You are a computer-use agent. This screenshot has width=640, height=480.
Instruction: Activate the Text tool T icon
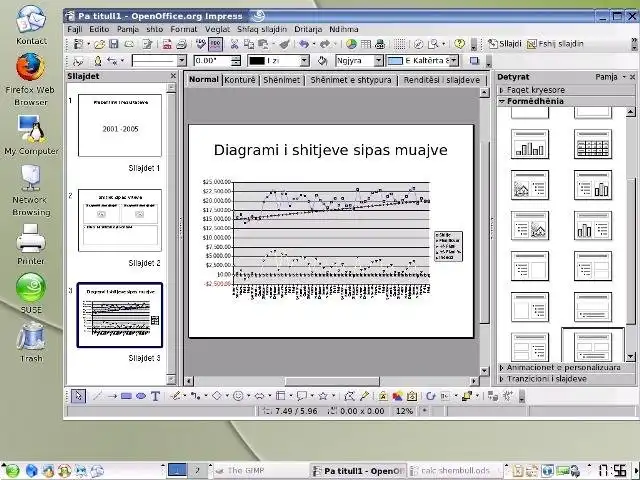click(x=155, y=396)
